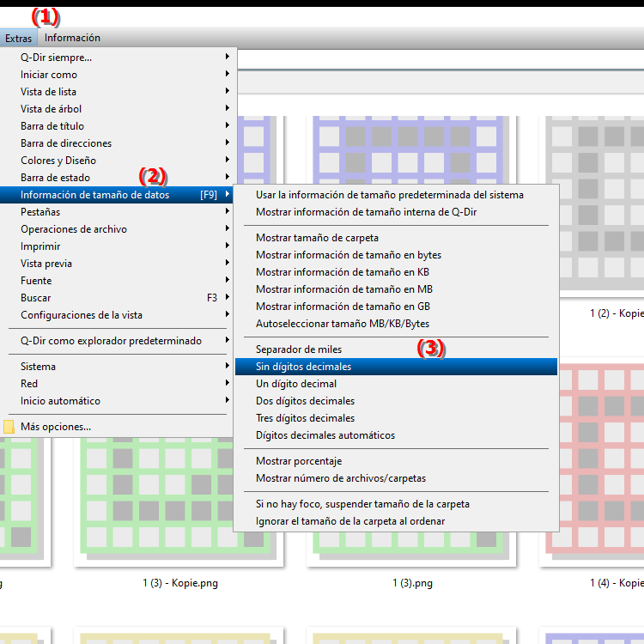Toggle Si no hay foco, suspender tamaño

tap(396, 504)
